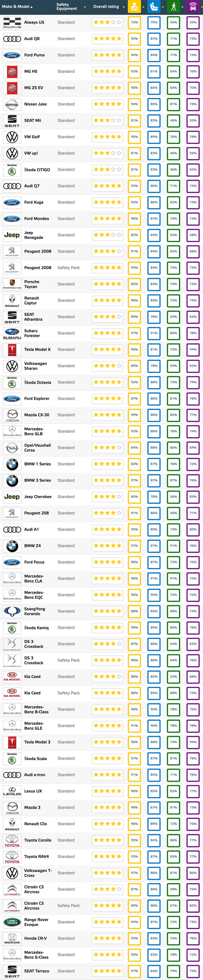This screenshot has height=980, width=203.
Task: Click the green pedestrian column icon
Action: [x=173, y=7]
